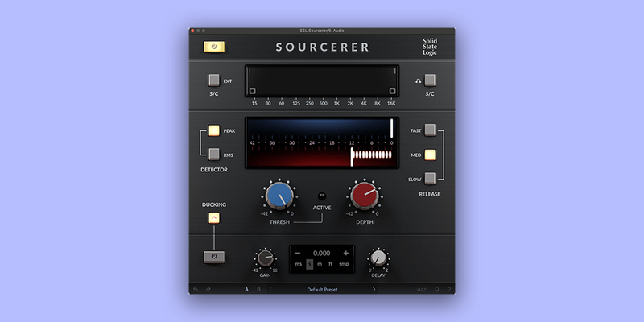Select the FAST release button

coord(430,130)
